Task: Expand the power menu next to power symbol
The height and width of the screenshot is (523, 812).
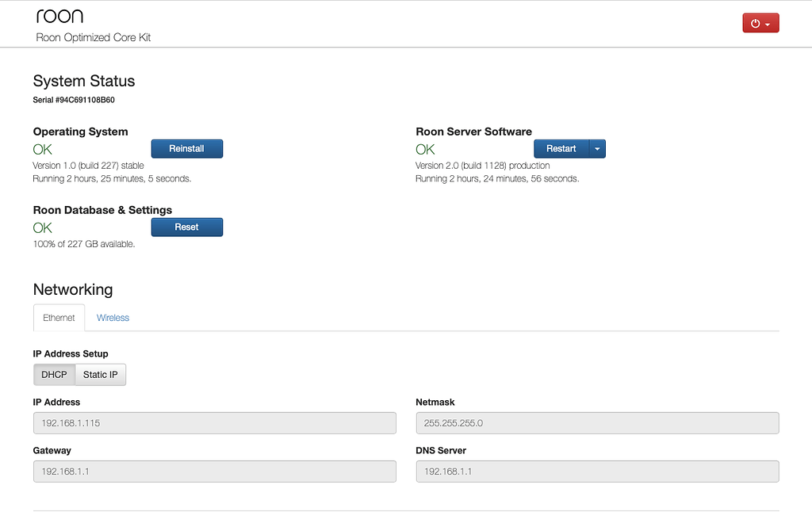Action: click(x=768, y=23)
